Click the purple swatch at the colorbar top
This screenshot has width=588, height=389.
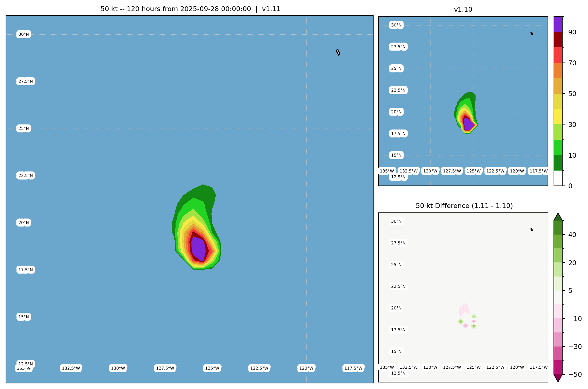[558, 24]
